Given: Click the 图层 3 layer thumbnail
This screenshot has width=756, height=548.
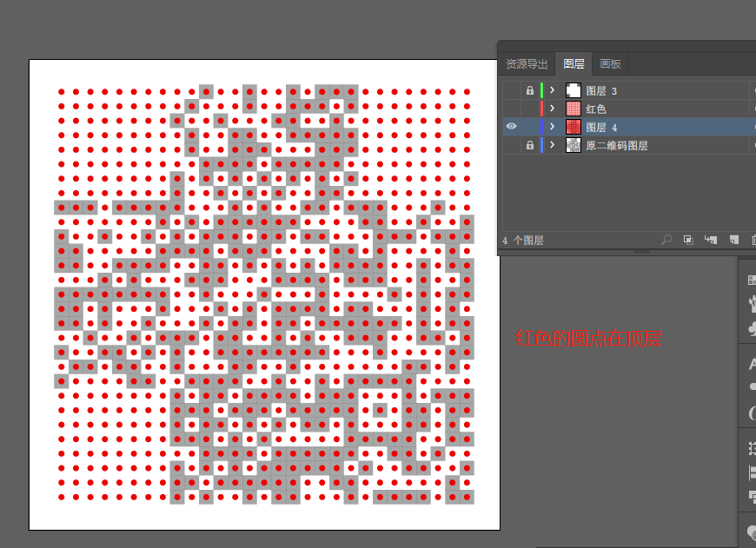Looking at the screenshot, I should tap(573, 90).
